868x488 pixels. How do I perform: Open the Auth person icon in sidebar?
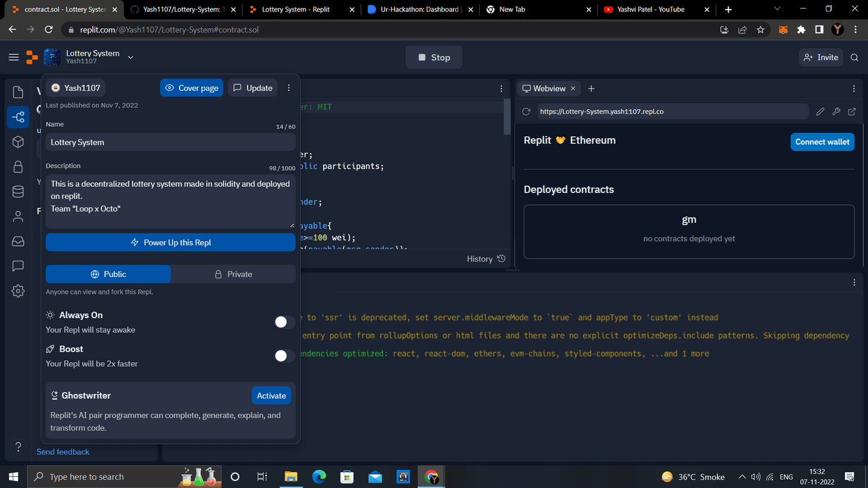(x=18, y=216)
